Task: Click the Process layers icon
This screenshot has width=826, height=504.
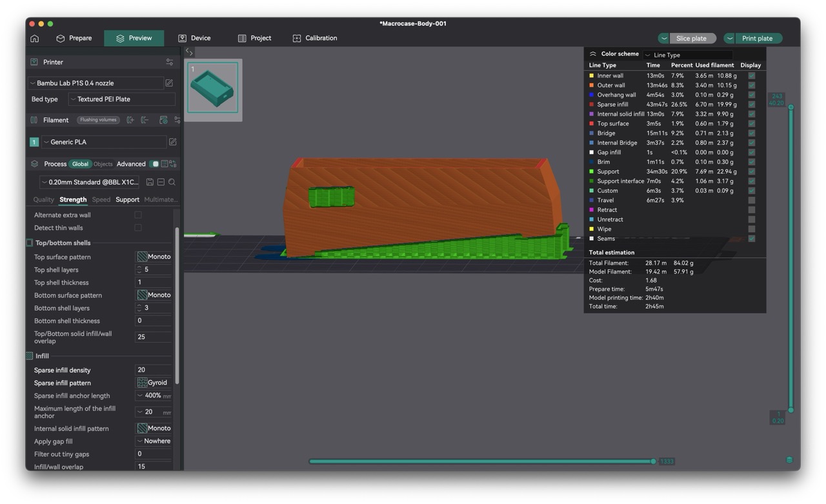Action: click(34, 164)
